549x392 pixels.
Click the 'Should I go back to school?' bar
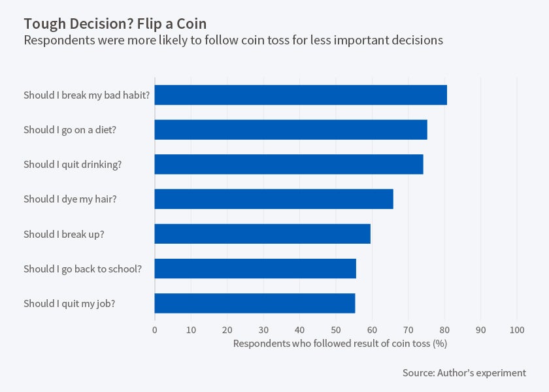(x=255, y=269)
